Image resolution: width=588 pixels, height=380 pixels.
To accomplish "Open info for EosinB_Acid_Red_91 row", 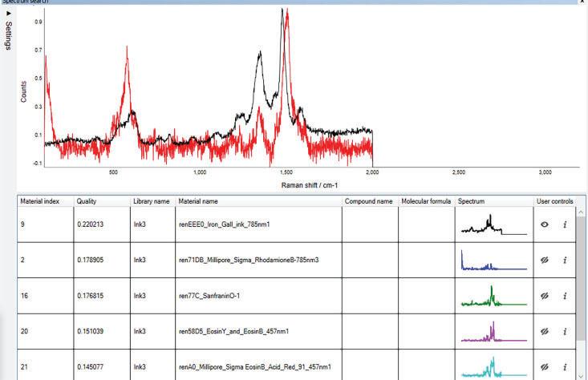I will (565, 367).
